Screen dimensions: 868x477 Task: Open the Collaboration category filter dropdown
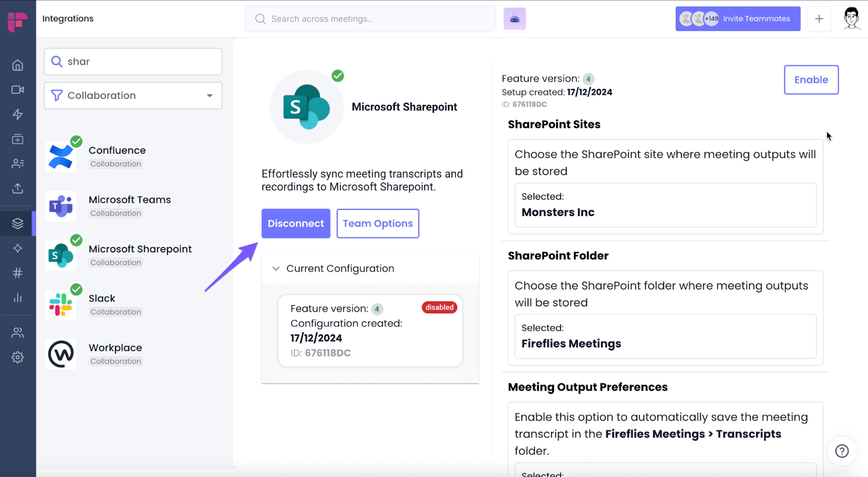pyautogui.click(x=133, y=95)
